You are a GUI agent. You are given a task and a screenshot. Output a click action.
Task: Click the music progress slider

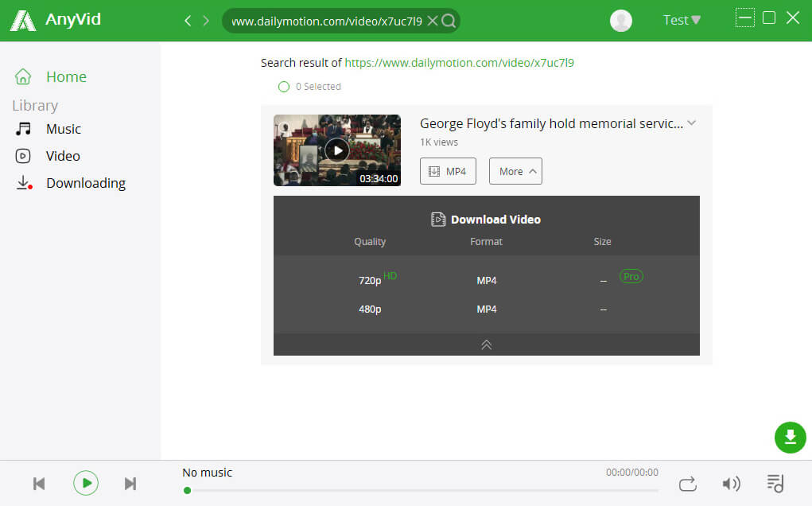(x=422, y=490)
